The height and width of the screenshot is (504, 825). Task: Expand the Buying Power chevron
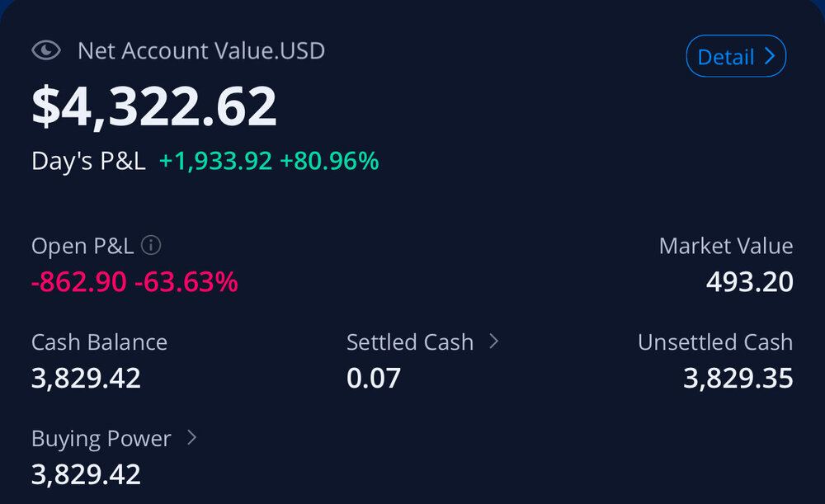(191, 438)
